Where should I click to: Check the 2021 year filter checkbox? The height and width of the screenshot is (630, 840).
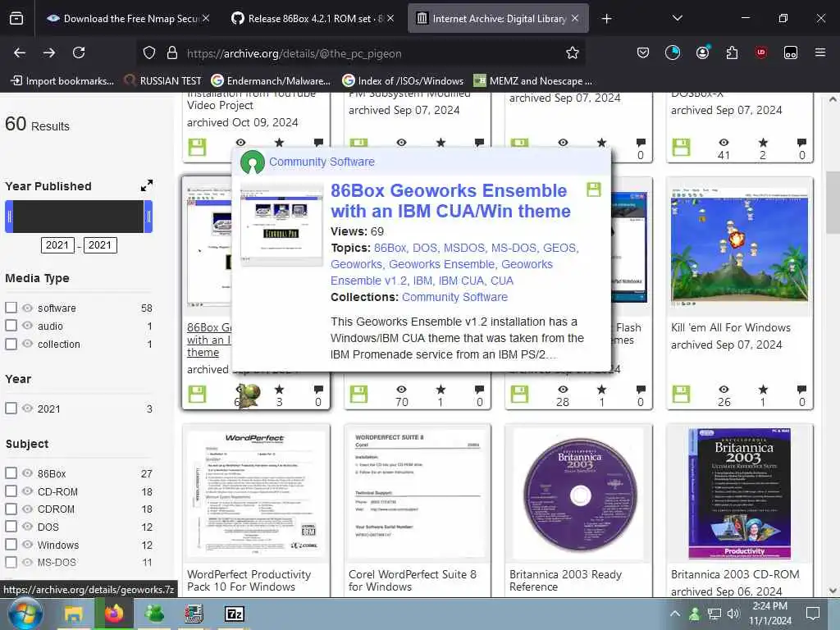click(x=11, y=409)
